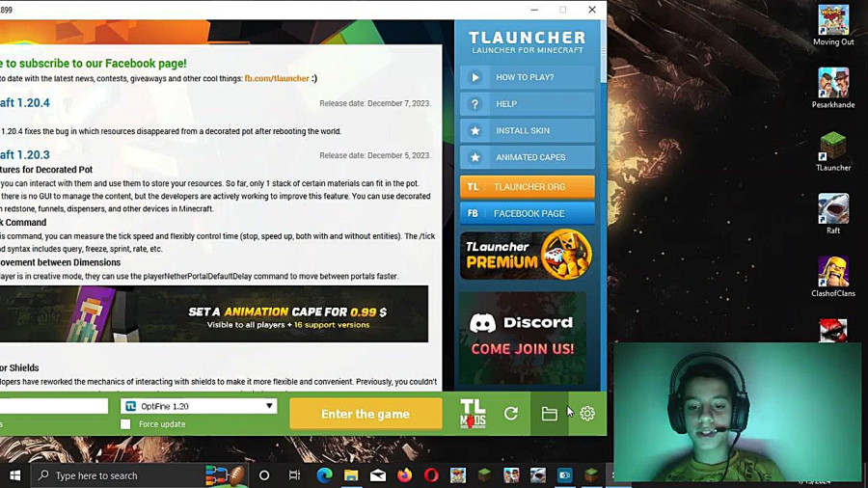868x488 pixels.
Task: Select INSTALL SKIN menu item
Action: (x=527, y=130)
